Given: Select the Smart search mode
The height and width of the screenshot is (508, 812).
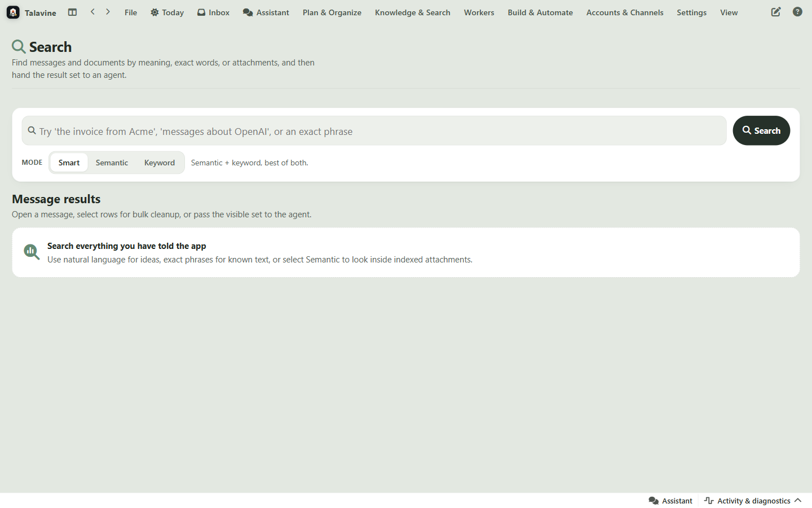Looking at the screenshot, I should point(69,163).
